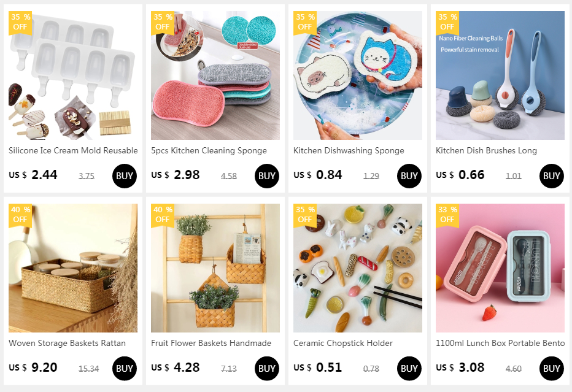Viewport: 572px width, 392px height.
Task: Open the nano fiber cleaning balls image
Action: point(500,75)
